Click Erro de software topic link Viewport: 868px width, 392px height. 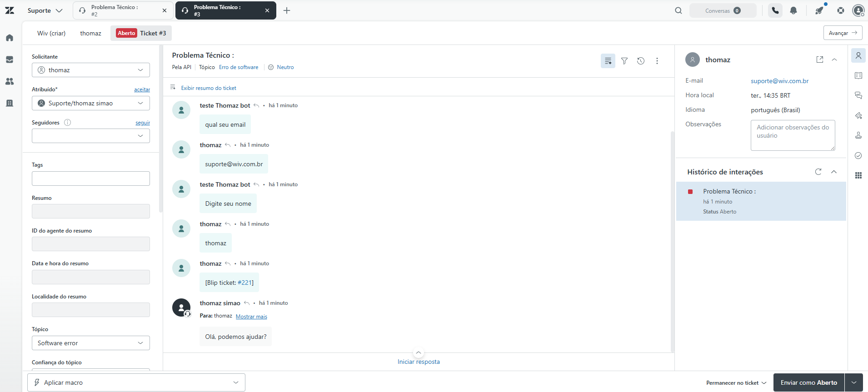239,67
